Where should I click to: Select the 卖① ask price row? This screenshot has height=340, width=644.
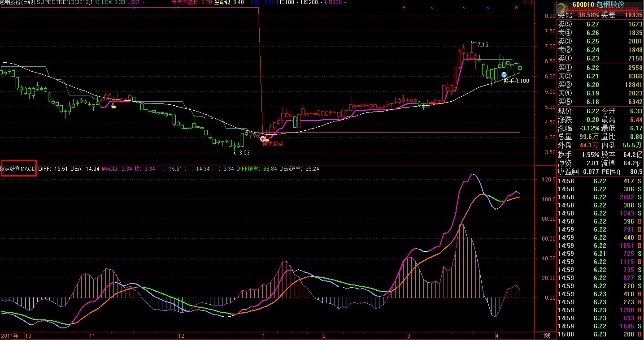click(600, 58)
